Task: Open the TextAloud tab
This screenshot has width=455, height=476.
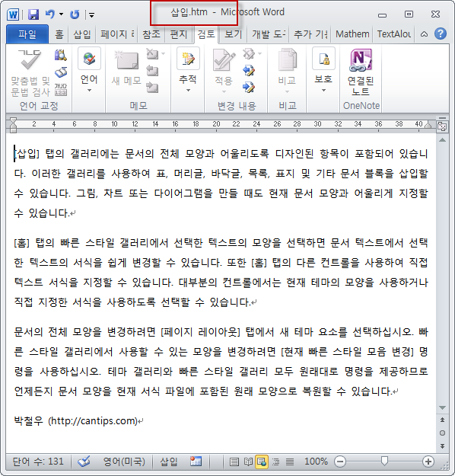Action: [394, 34]
